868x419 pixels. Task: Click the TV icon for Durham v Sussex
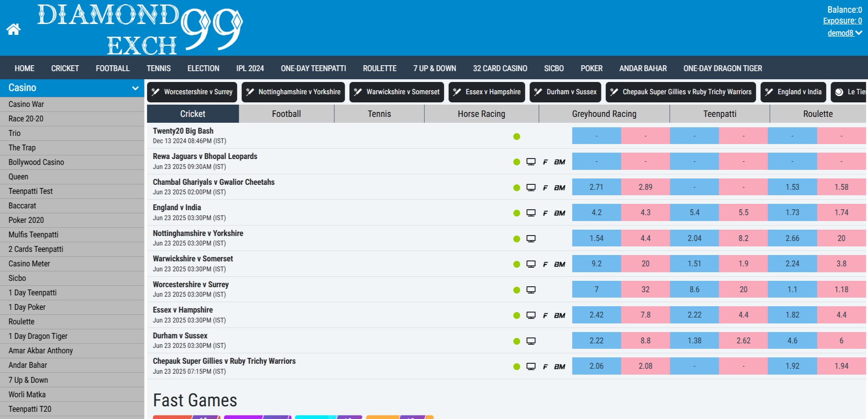click(531, 341)
